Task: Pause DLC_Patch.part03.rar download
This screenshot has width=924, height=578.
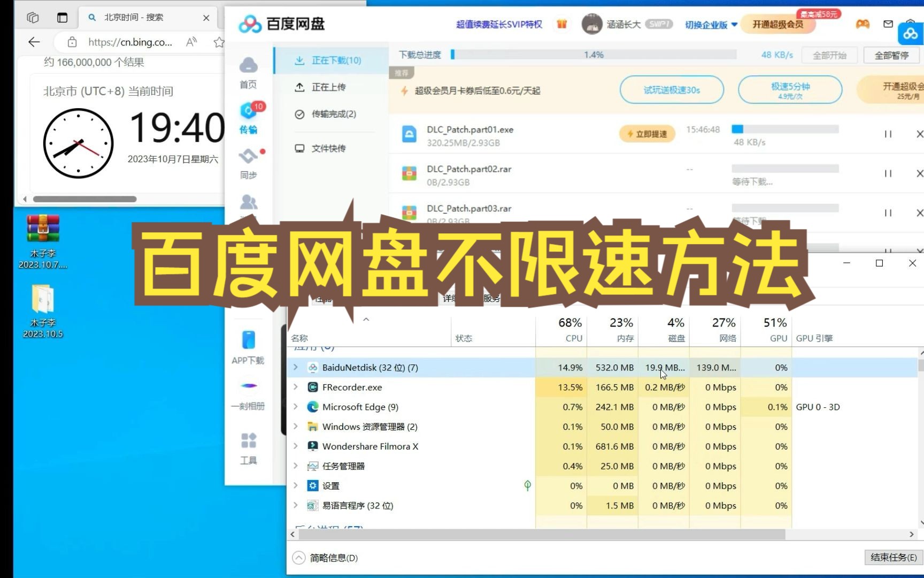Action: 888,213
